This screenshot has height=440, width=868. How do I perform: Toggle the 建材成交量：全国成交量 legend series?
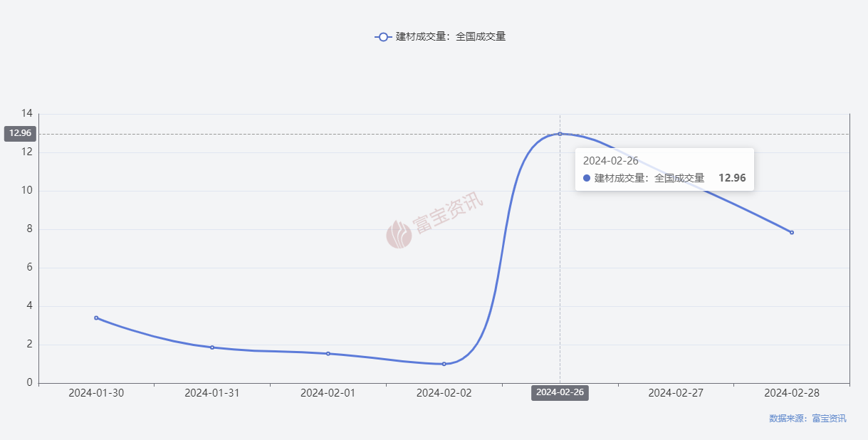(x=440, y=36)
